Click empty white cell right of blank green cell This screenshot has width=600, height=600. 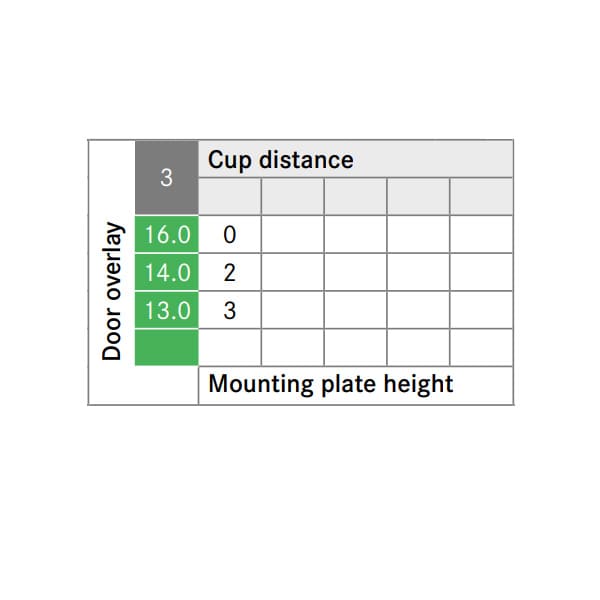point(230,347)
